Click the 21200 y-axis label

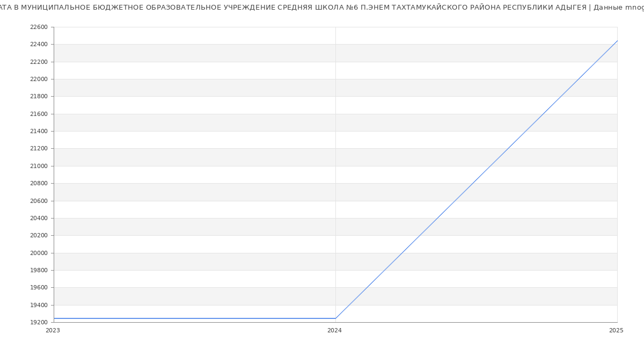[x=38, y=149]
